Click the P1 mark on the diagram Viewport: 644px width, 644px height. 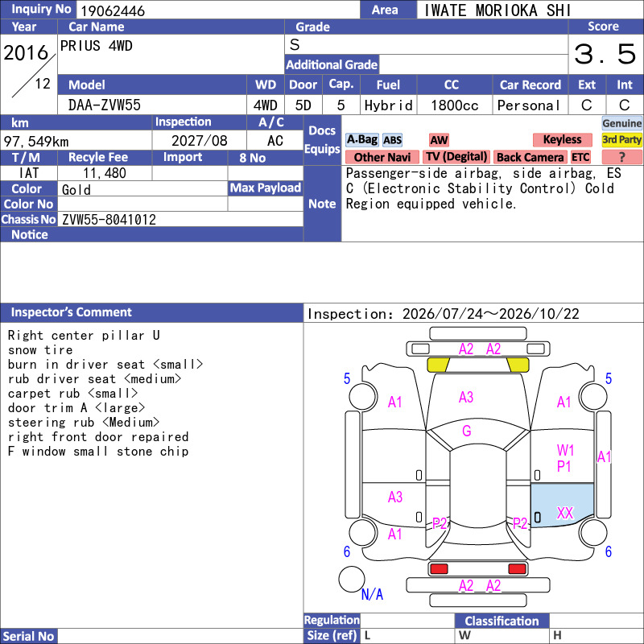pyautogui.click(x=564, y=467)
